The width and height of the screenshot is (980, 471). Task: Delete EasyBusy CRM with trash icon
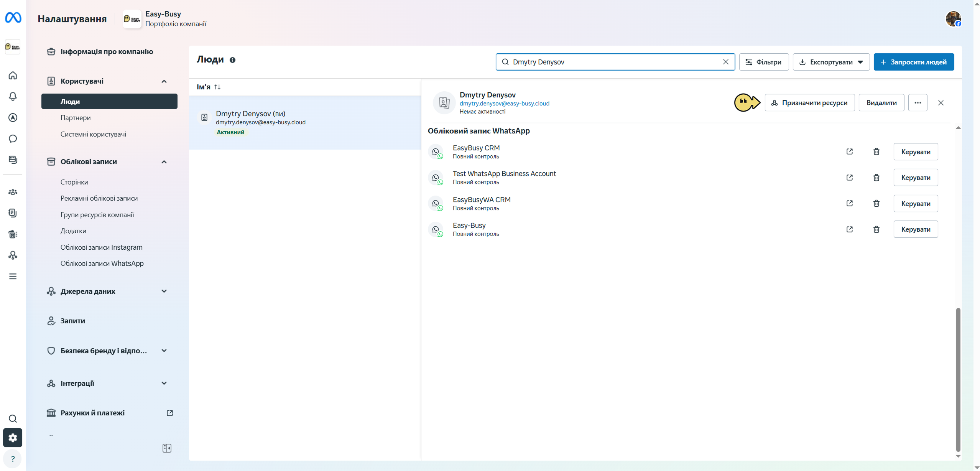tap(876, 152)
